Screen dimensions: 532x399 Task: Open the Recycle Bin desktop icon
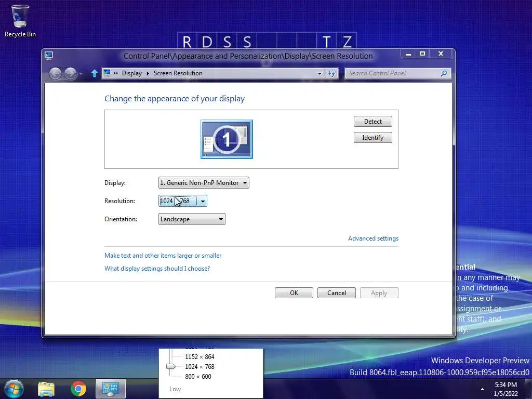[x=20, y=21]
